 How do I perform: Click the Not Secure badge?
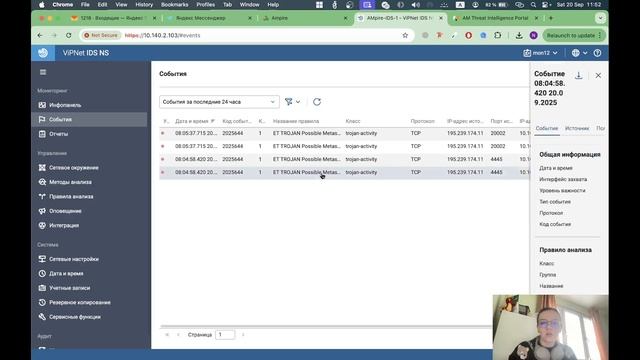[x=101, y=36]
